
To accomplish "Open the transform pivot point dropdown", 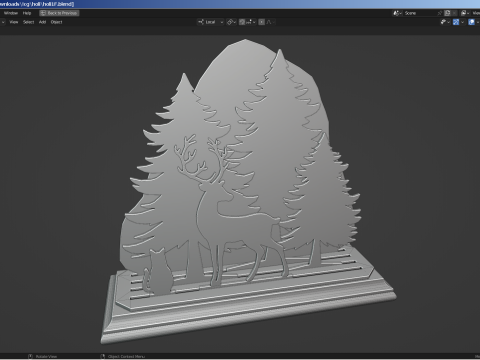I will [231, 22].
